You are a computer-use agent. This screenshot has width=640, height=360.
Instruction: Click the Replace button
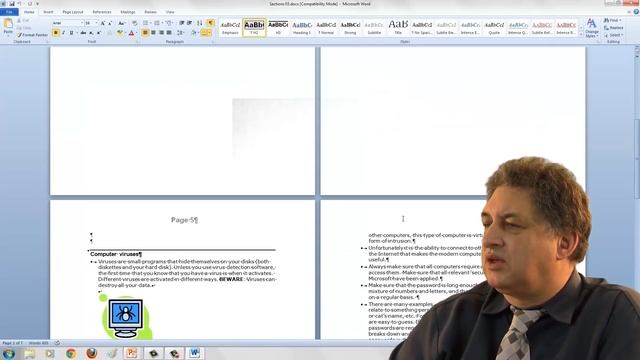coord(613,28)
